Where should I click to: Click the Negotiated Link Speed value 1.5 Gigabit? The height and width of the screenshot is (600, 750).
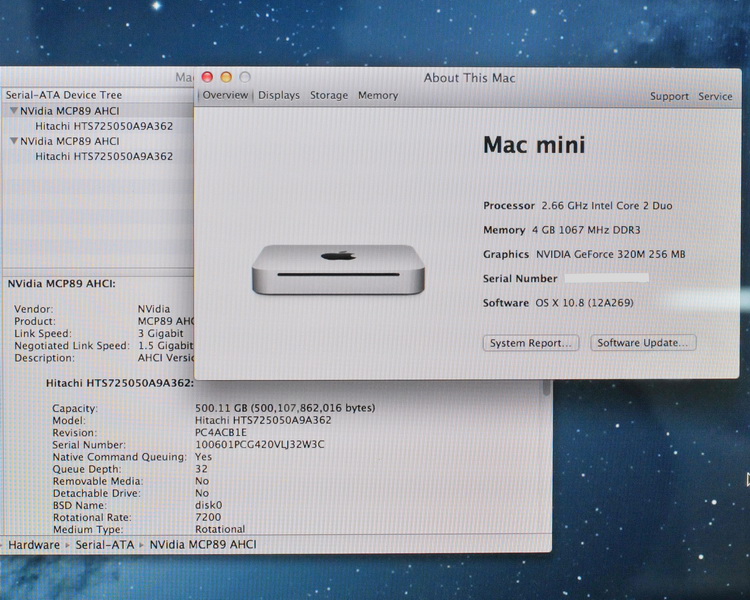point(165,345)
